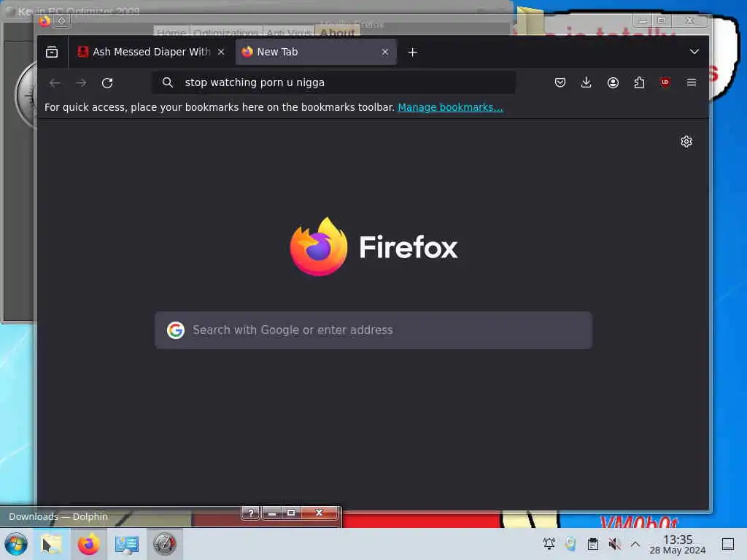Close the New Tab tab
This screenshot has height=560, width=747.
(385, 52)
